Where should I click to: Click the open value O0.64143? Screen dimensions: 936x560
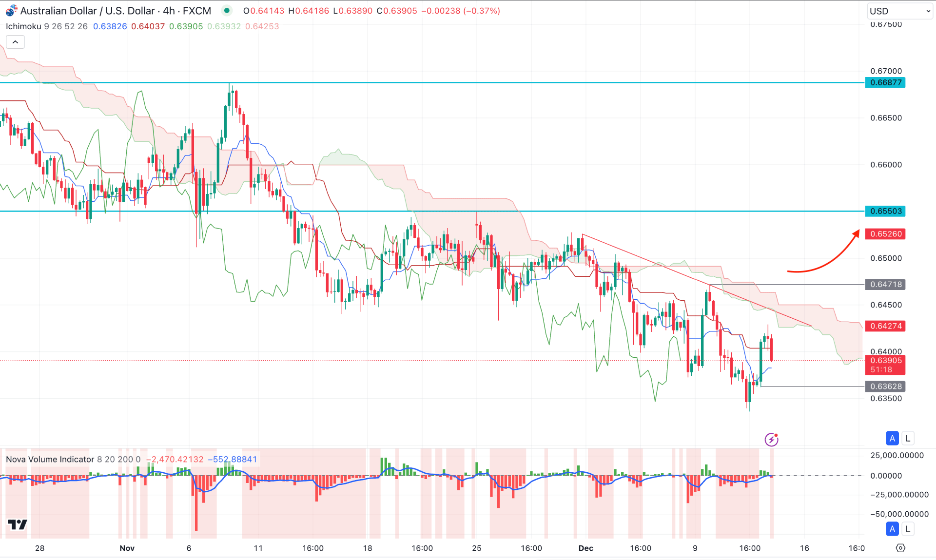(x=264, y=11)
